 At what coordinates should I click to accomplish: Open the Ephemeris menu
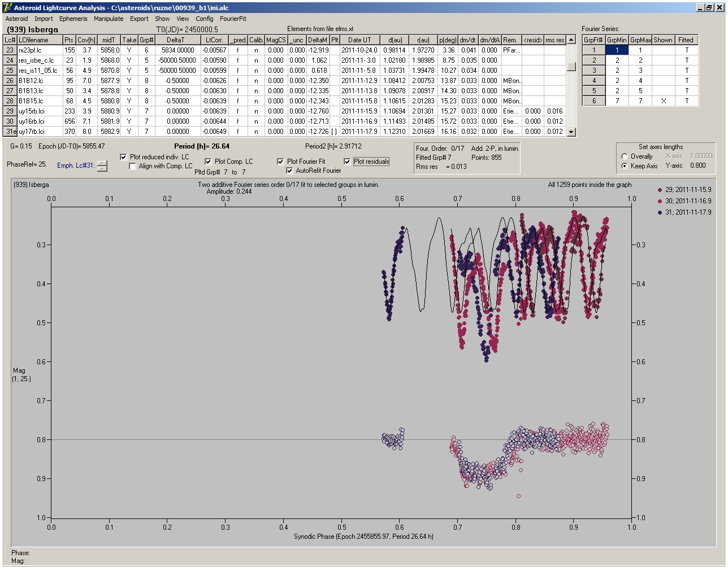(x=73, y=19)
